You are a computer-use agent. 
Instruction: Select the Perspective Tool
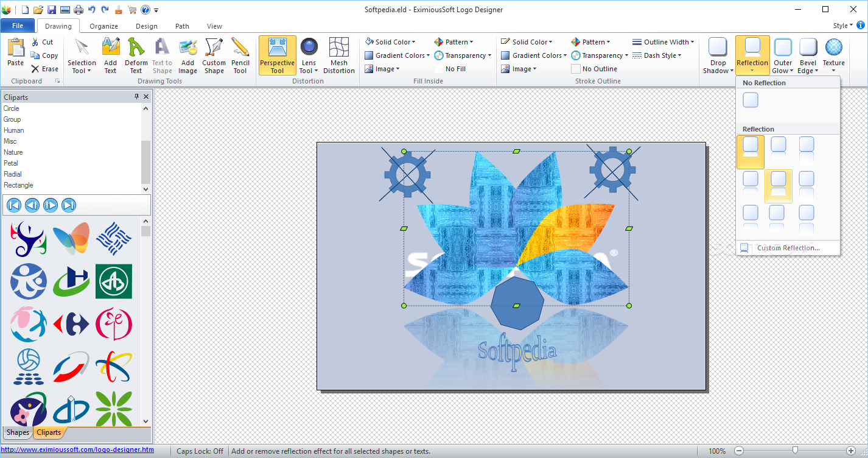pyautogui.click(x=277, y=55)
